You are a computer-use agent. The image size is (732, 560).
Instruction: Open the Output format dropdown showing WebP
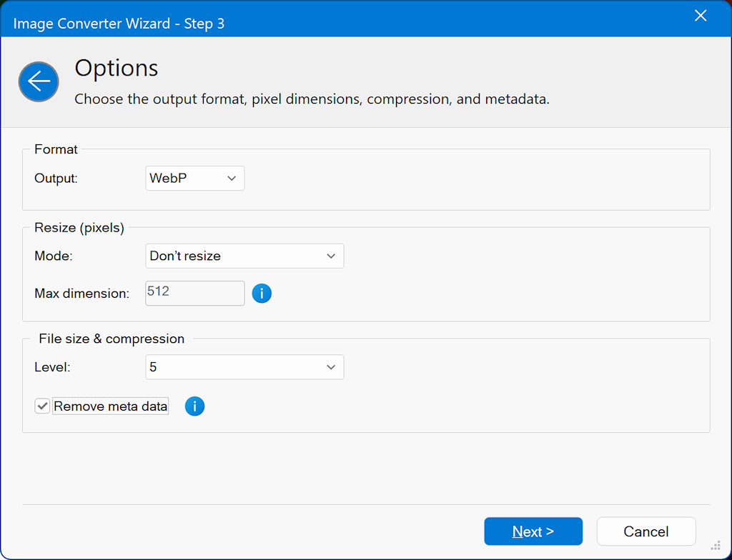click(x=194, y=179)
